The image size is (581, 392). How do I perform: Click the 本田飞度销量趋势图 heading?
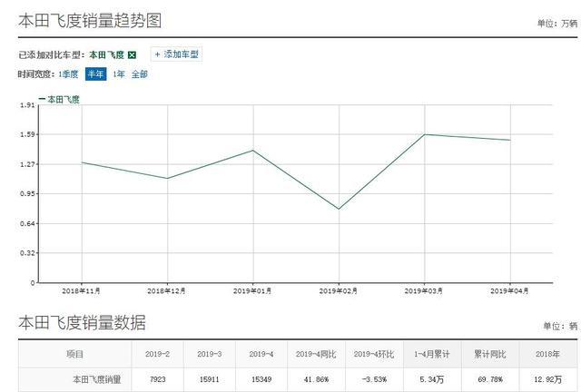click(90, 20)
